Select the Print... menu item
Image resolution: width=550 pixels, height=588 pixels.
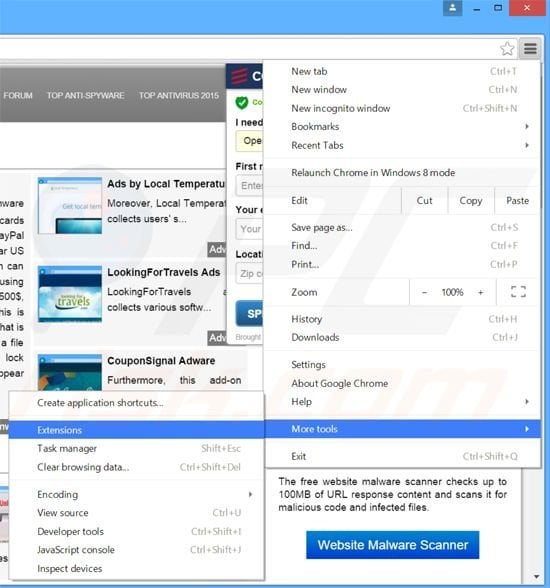(x=402, y=264)
